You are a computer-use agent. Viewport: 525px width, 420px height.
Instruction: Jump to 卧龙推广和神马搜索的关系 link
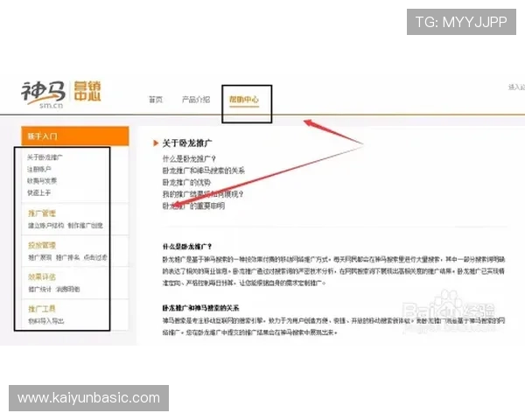[x=204, y=171]
